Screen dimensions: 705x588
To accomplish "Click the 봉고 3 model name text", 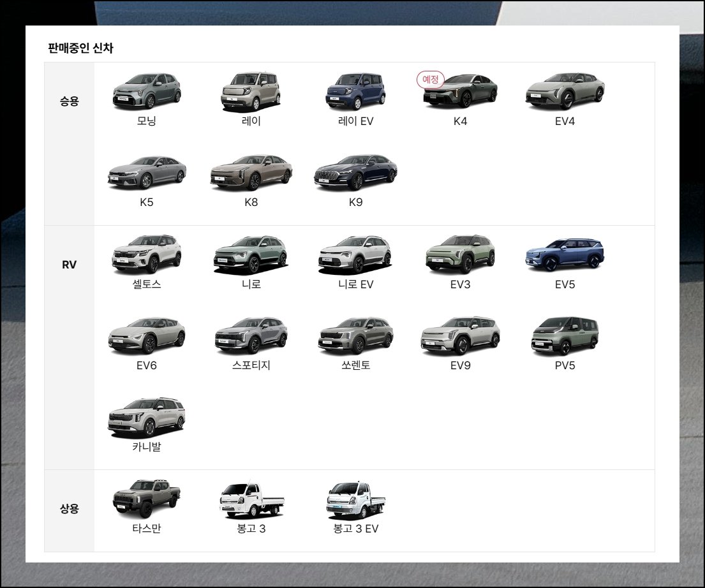I will (251, 528).
